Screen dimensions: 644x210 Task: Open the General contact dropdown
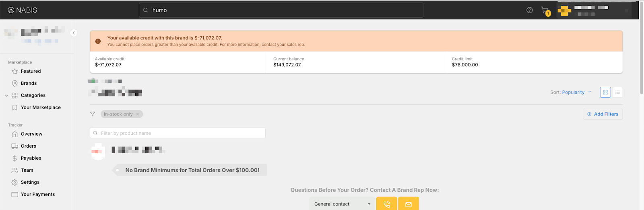342,204
